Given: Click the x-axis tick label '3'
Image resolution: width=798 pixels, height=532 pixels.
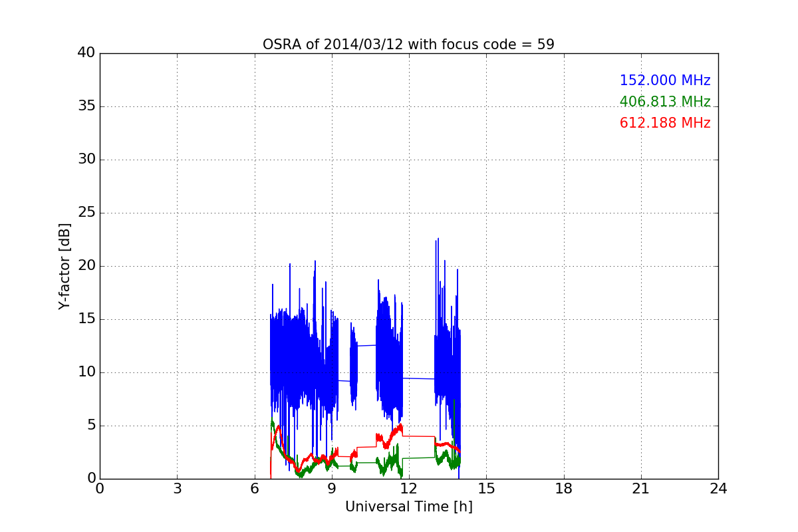Looking at the screenshot, I should tap(177, 489).
